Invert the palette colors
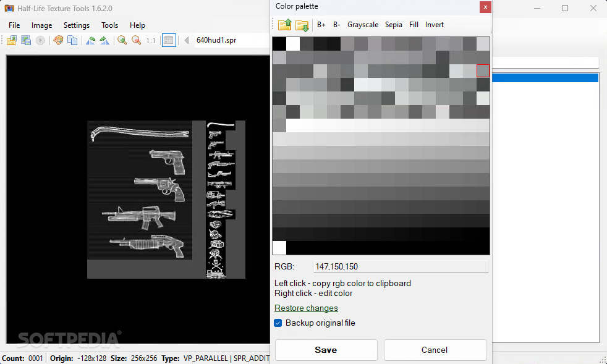Screen dimensions: 607x364 435,25
